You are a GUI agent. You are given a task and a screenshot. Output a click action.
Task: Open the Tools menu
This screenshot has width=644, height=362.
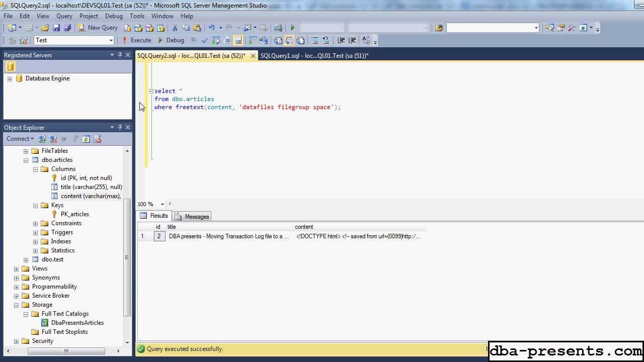pos(137,16)
